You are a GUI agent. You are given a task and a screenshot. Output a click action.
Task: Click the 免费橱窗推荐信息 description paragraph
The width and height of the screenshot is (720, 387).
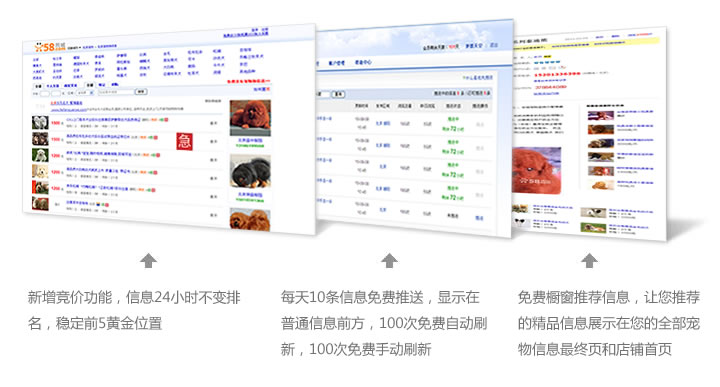click(x=609, y=323)
